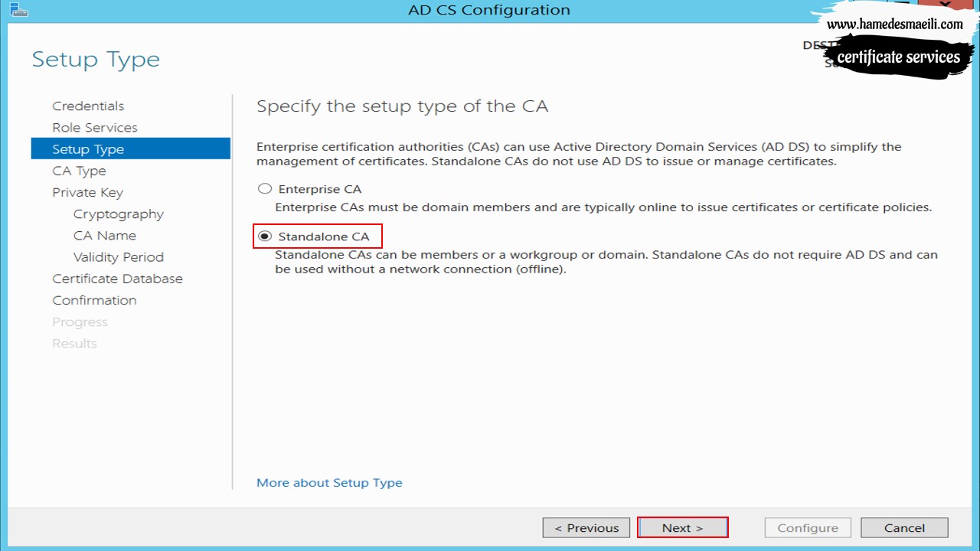Open the Role Services step
This screenshot has width=980, height=551.
pyautogui.click(x=95, y=128)
